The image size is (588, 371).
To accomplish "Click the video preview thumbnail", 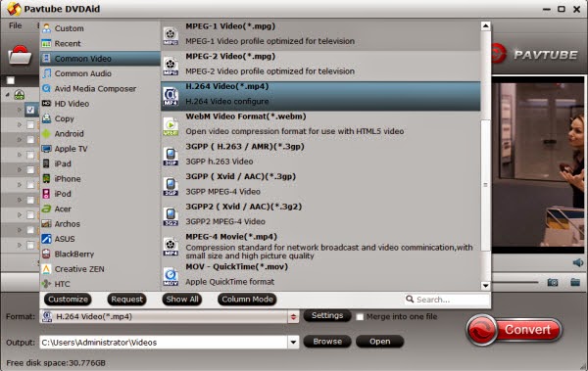I will (x=538, y=164).
